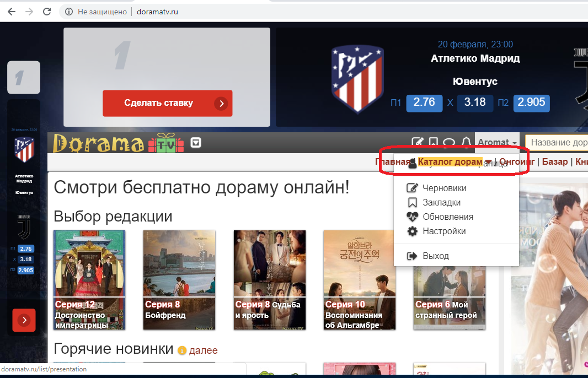Go home via the Dorama TV logo

coord(118,143)
